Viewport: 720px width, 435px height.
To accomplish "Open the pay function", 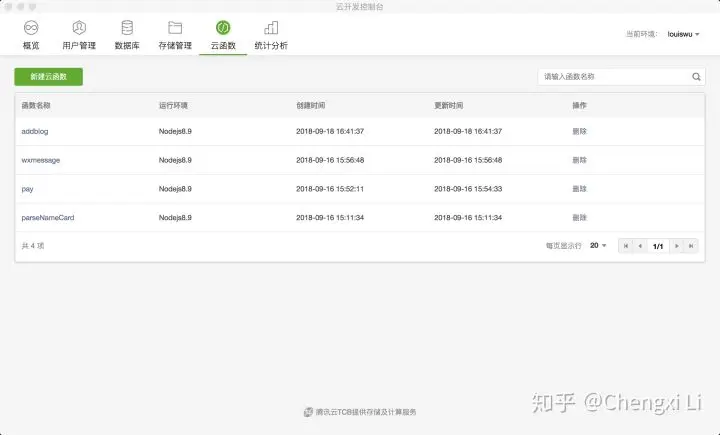I will pos(28,189).
